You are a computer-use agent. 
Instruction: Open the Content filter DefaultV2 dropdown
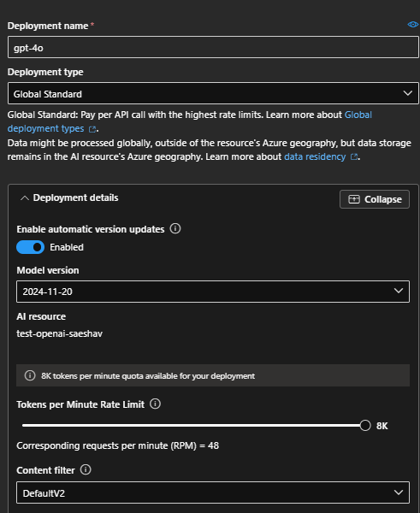click(213, 492)
